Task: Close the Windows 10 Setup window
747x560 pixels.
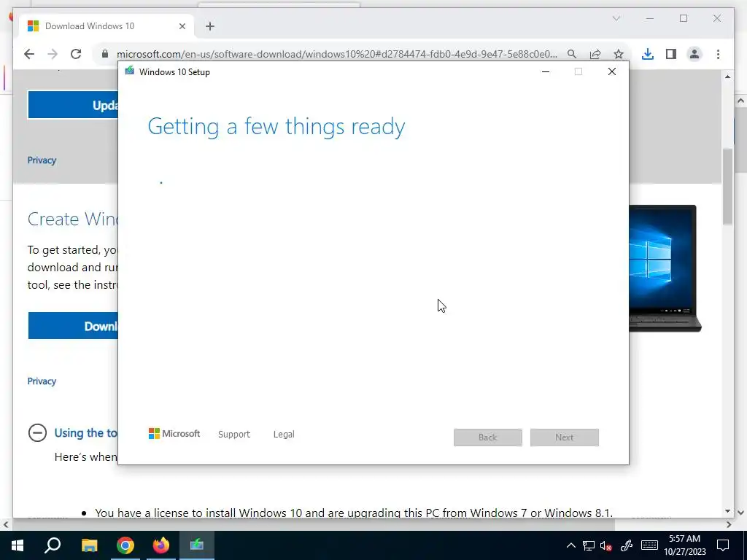Action: 612,71
